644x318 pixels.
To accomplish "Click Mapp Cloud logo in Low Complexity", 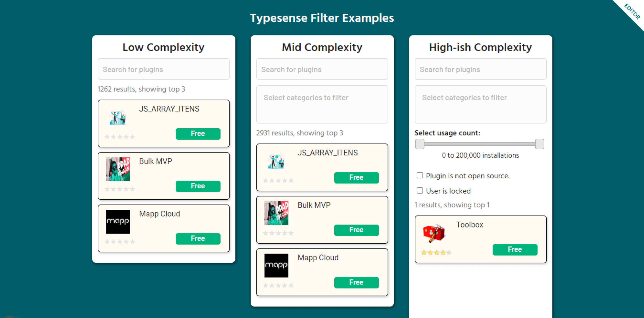I will [118, 222].
